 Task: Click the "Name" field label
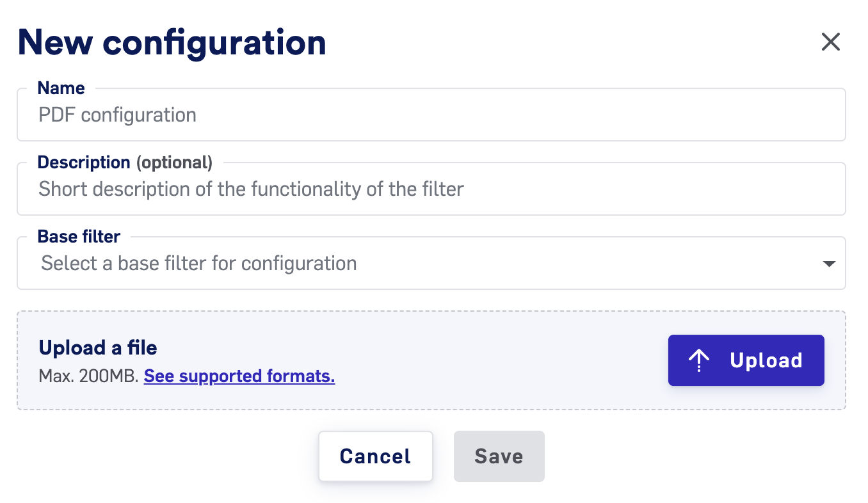point(61,88)
